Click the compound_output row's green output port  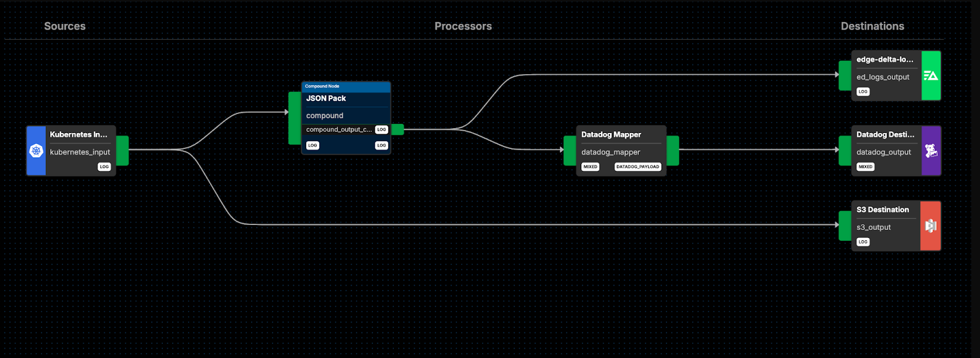coord(398,129)
